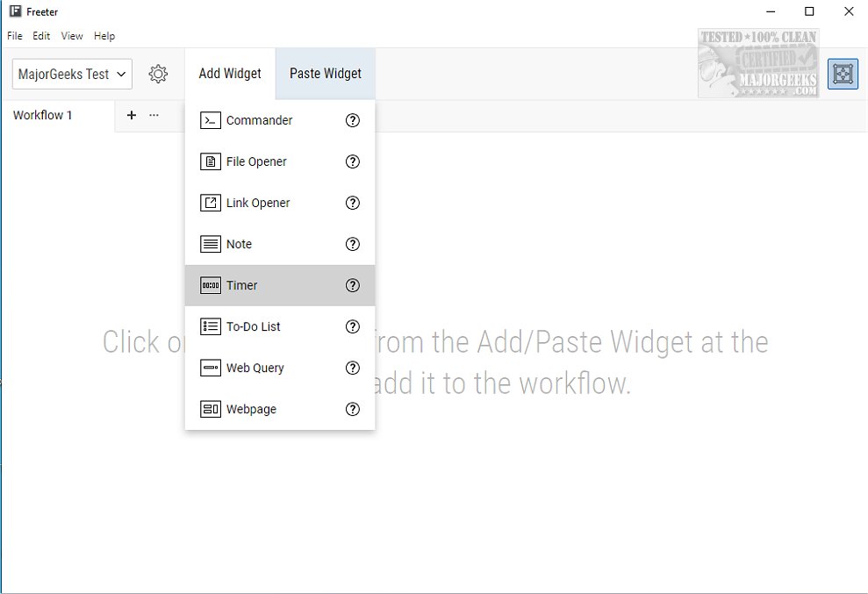Open the Add Widget dropdown
Screen dimensions: 868x594
230,74
